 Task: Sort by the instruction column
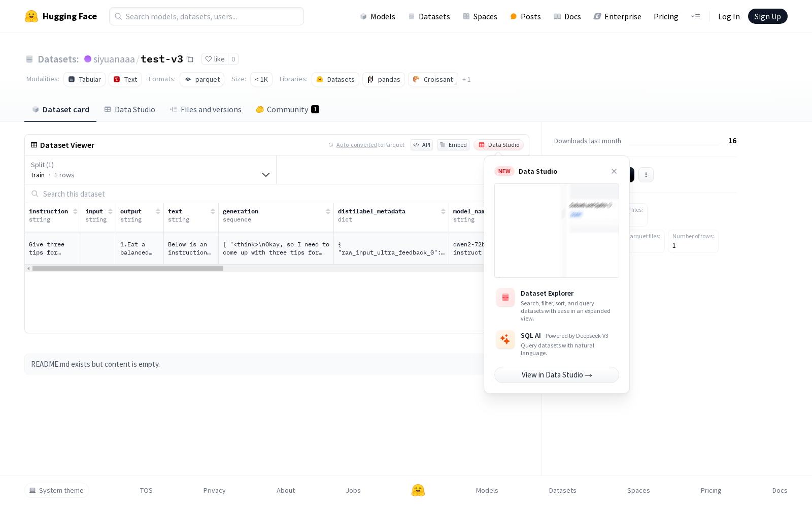click(x=75, y=211)
